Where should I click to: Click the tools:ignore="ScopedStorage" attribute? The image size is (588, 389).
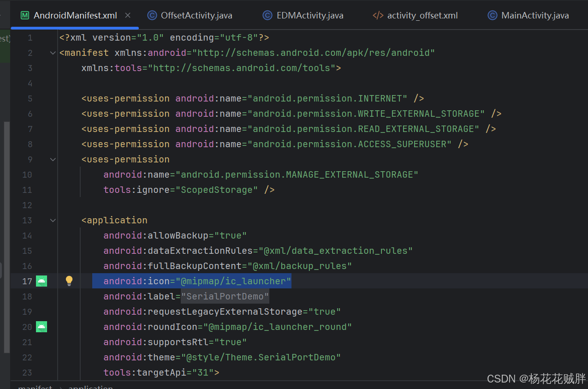[181, 190]
